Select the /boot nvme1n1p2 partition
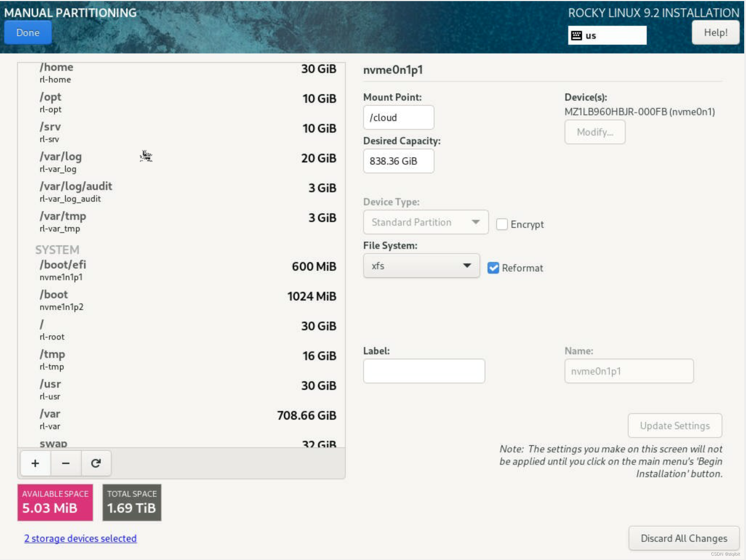Screen dimensions: 746x560 click(x=181, y=301)
